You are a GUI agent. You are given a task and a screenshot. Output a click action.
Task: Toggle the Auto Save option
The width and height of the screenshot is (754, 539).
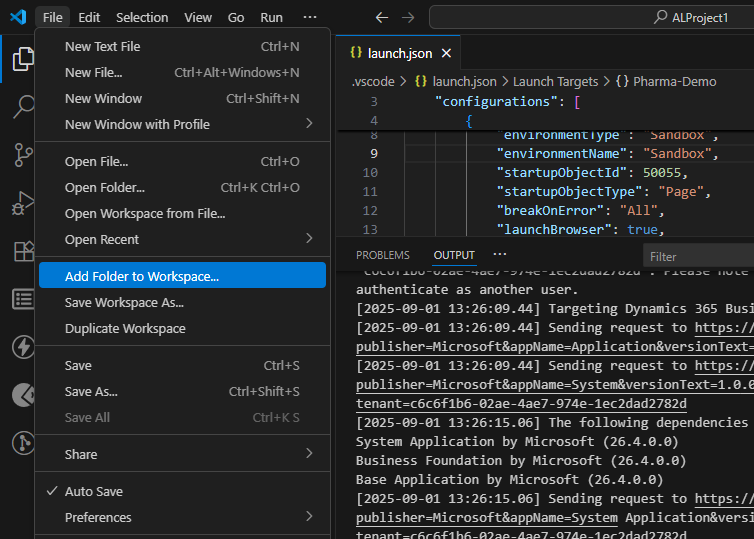93,491
